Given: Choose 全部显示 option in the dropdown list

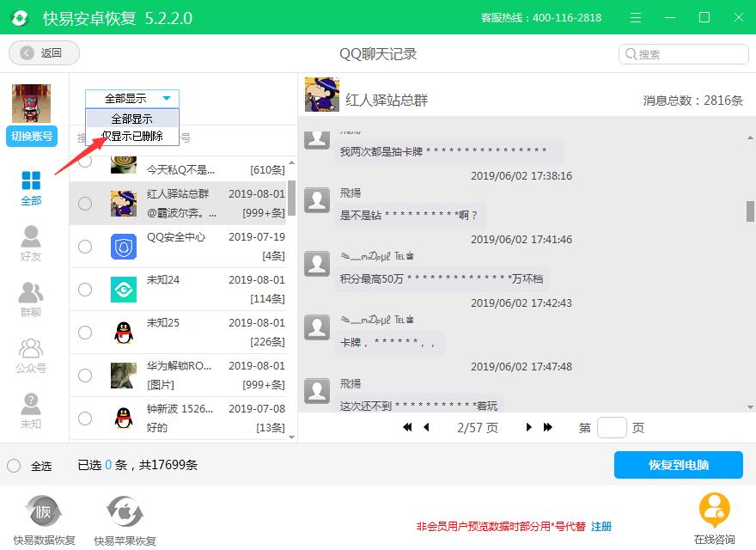Looking at the screenshot, I should point(132,119).
